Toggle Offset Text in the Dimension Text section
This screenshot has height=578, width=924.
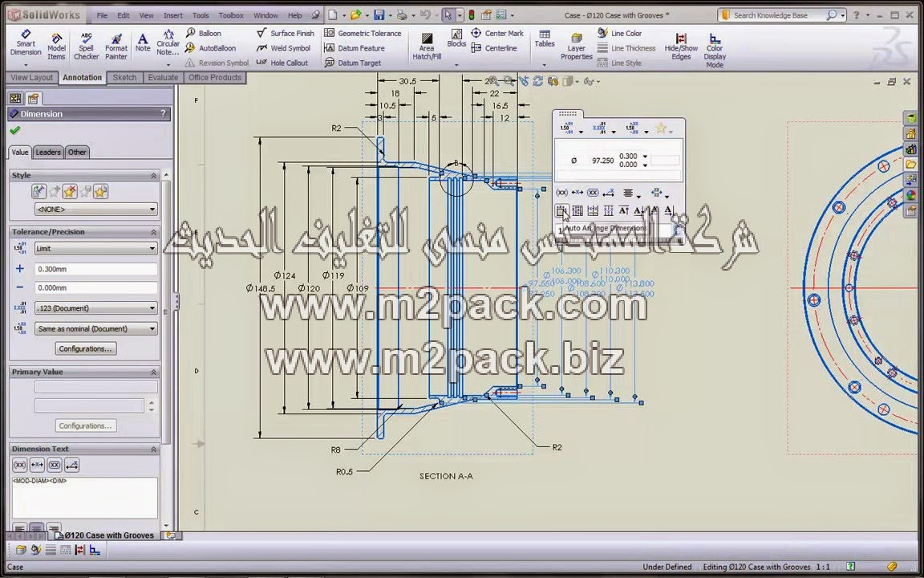(x=72, y=465)
